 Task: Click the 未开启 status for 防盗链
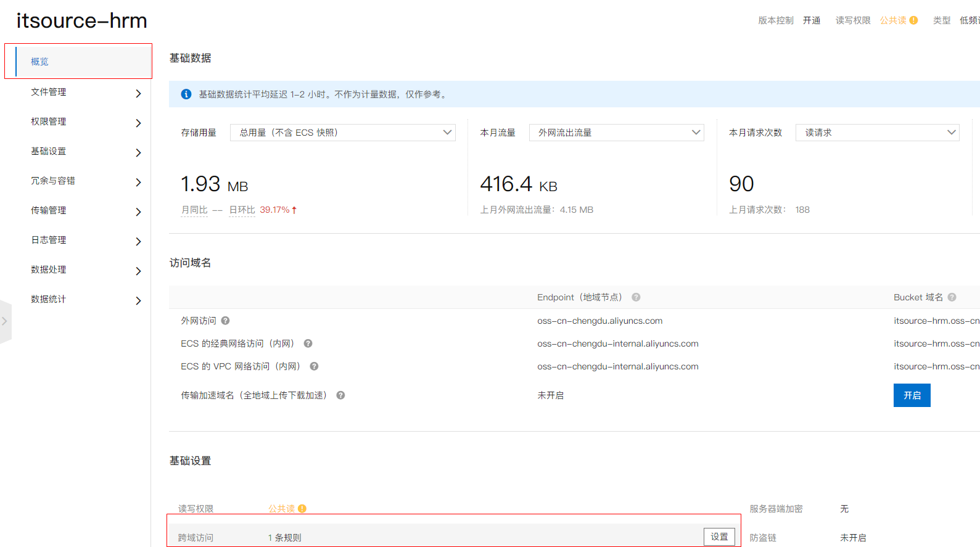click(x=853, y=538)
